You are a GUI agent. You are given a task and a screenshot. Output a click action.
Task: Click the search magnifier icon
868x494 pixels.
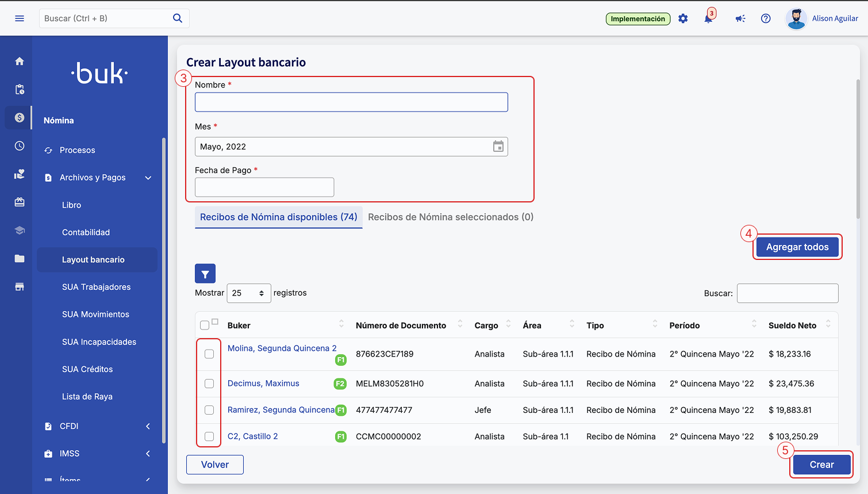[178, 18]
